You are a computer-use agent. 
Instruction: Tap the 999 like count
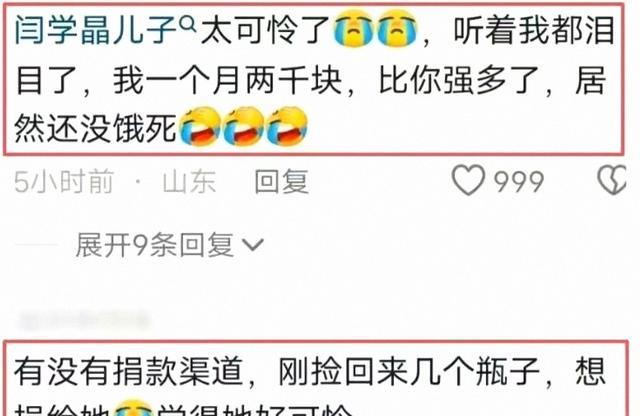tap(519, 181)
